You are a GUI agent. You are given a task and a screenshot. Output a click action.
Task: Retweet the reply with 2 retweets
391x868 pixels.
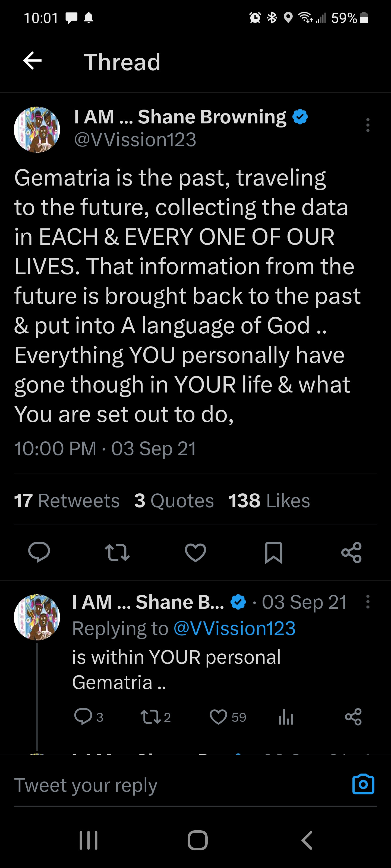(151, 716)
